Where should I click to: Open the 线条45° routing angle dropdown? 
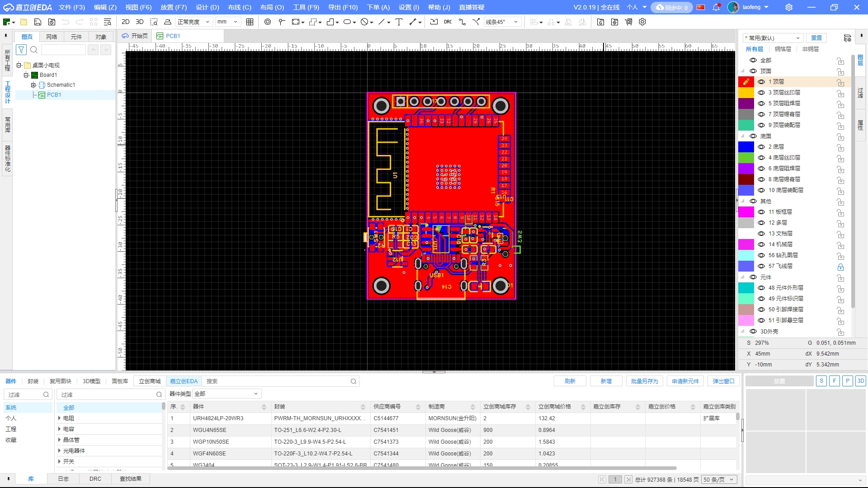(502, 22)
